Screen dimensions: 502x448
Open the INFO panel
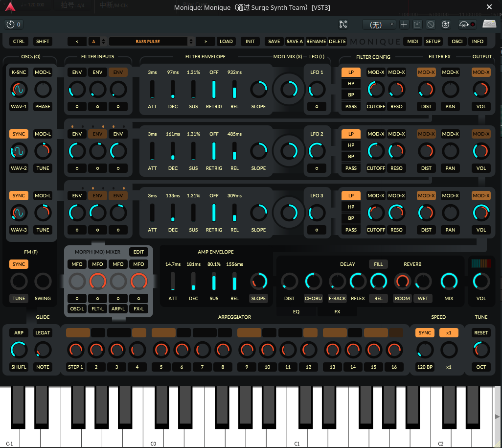(478, 41)
